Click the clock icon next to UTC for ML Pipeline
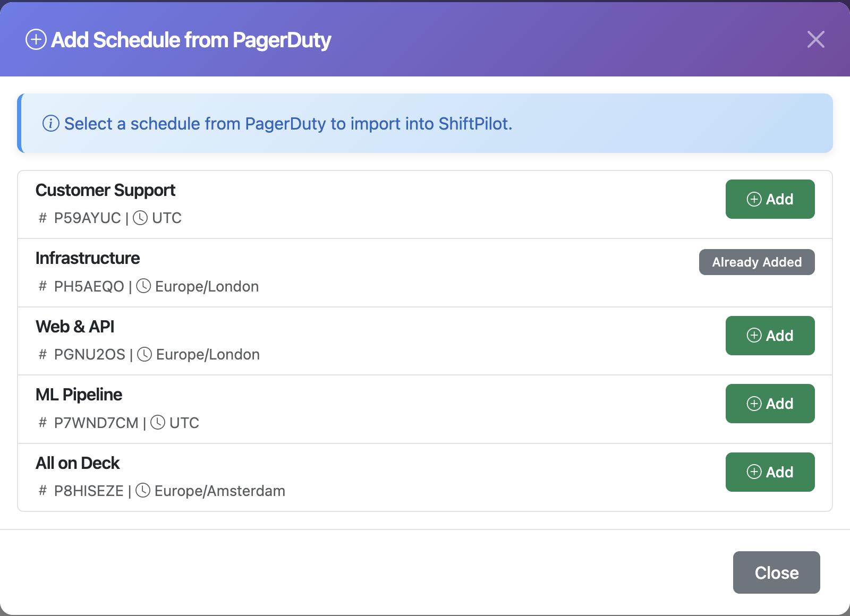Screen dimensions: 850x616 coord(157,423)
